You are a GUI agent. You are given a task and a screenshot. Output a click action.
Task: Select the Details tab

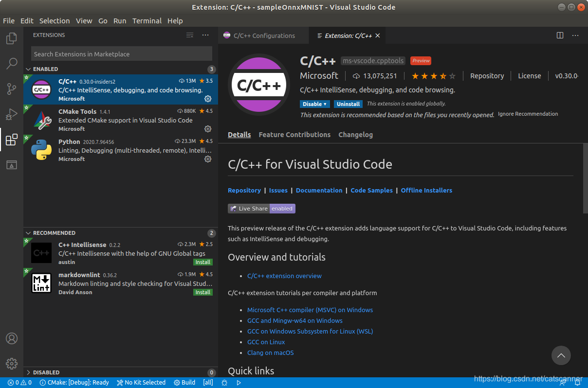(239, 135)
